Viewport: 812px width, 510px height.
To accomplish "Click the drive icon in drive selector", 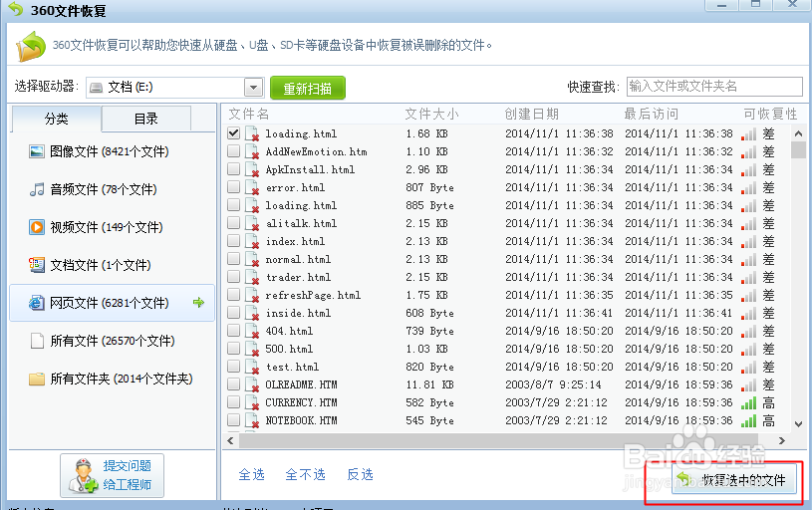I will pyautogui.click(x=96, y=88).
